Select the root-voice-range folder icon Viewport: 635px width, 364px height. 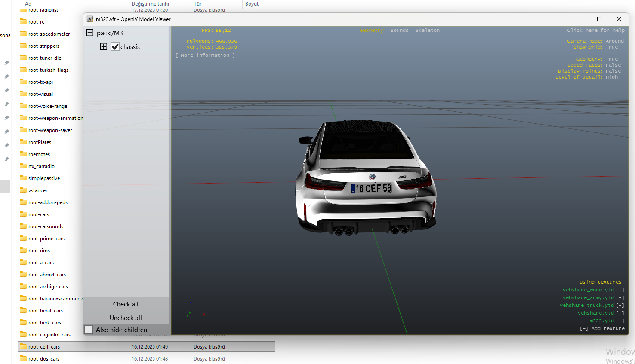[23, 106]
